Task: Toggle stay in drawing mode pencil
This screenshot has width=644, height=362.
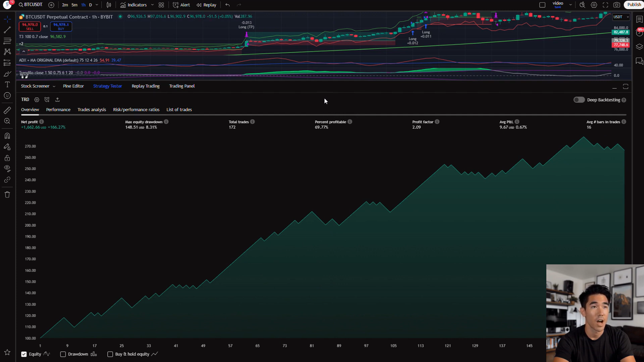Action: tap(7, 147)
